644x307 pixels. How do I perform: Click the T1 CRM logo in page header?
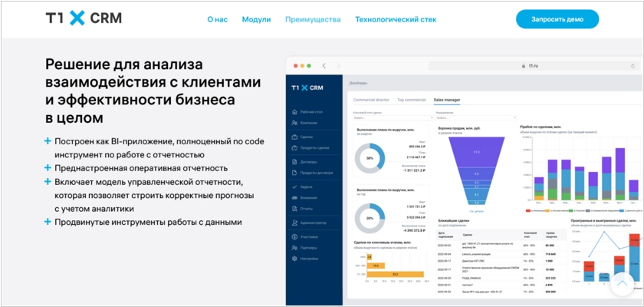click(84, 18)
